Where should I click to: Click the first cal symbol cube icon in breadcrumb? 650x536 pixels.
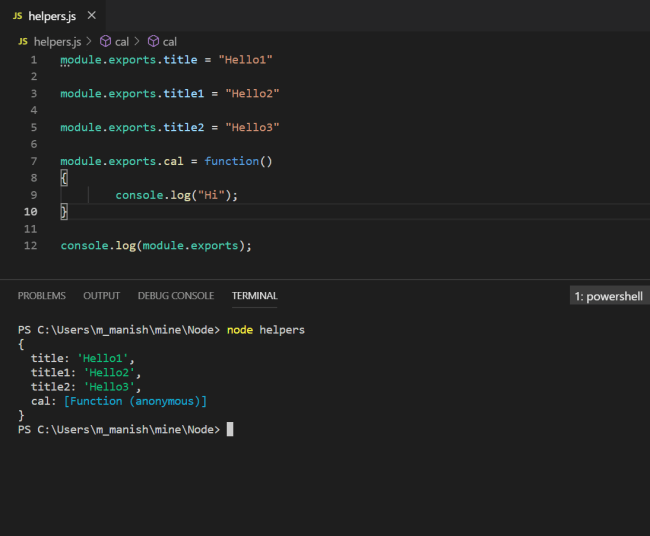click(x=105, y=41)
